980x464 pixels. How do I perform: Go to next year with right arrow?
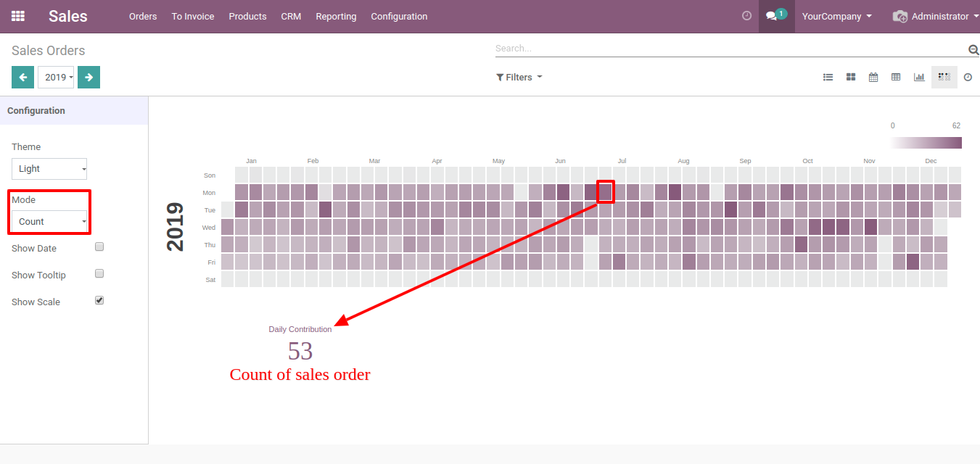pyautogui.click(x=88, y=77)
